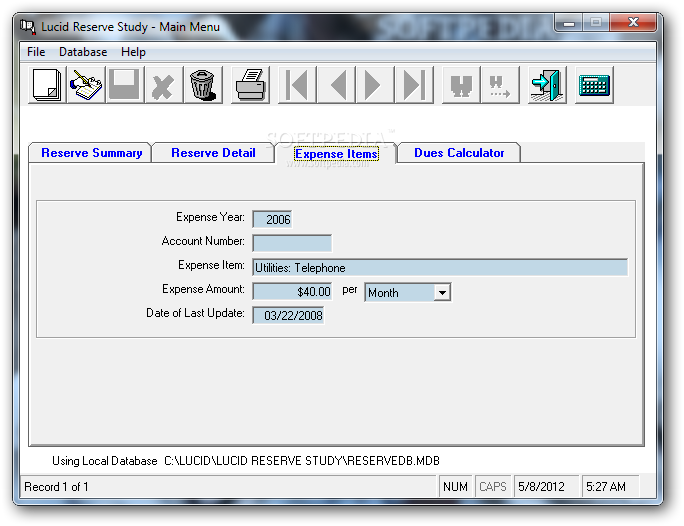Click the Find binoculars icon

coord(461,85)
